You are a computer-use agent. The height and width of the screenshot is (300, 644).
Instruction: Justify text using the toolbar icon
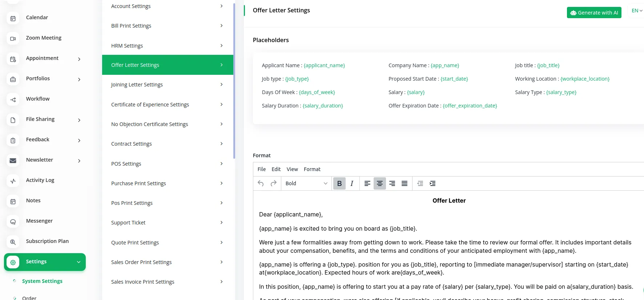click(x=404, y=183)
